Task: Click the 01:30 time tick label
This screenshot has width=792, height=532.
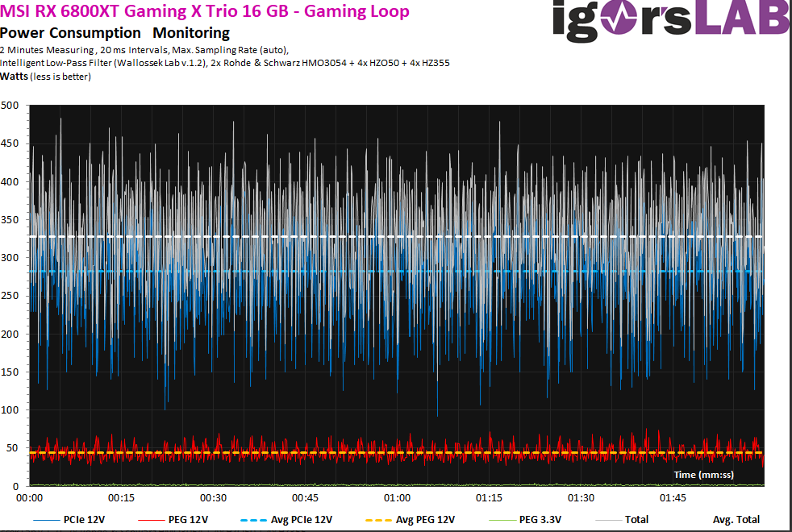Action: 581,498
